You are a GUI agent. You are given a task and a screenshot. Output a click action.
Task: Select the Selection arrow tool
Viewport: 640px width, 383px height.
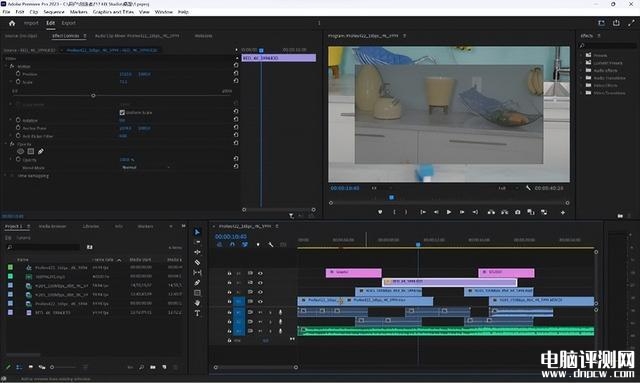[x=197, y=232]
